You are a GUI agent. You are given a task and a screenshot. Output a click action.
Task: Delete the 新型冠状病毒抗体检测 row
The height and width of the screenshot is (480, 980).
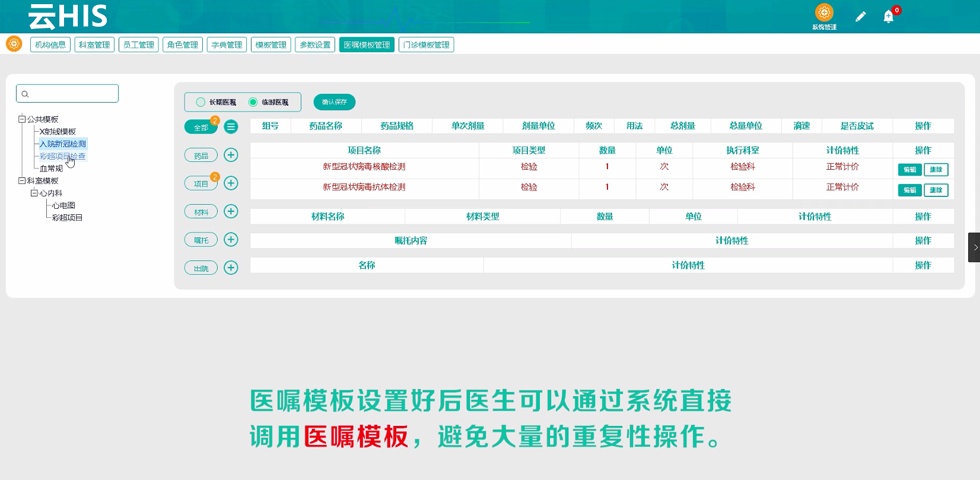936,190
